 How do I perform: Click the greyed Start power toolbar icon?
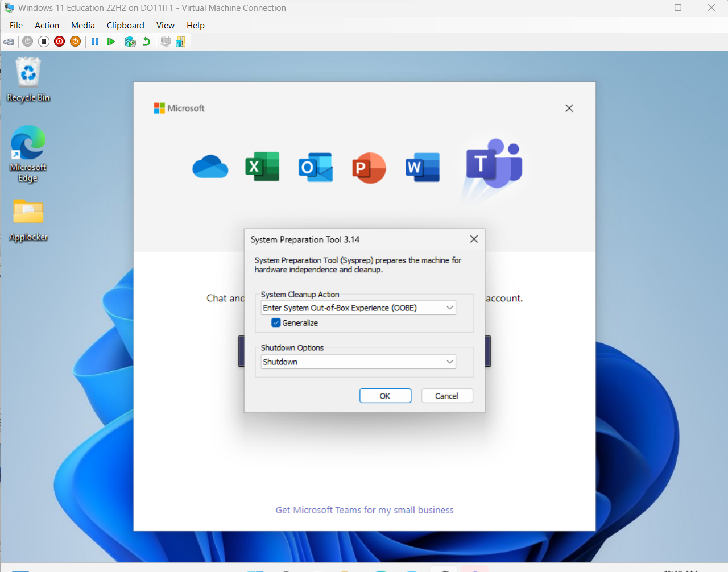point(27,42)
